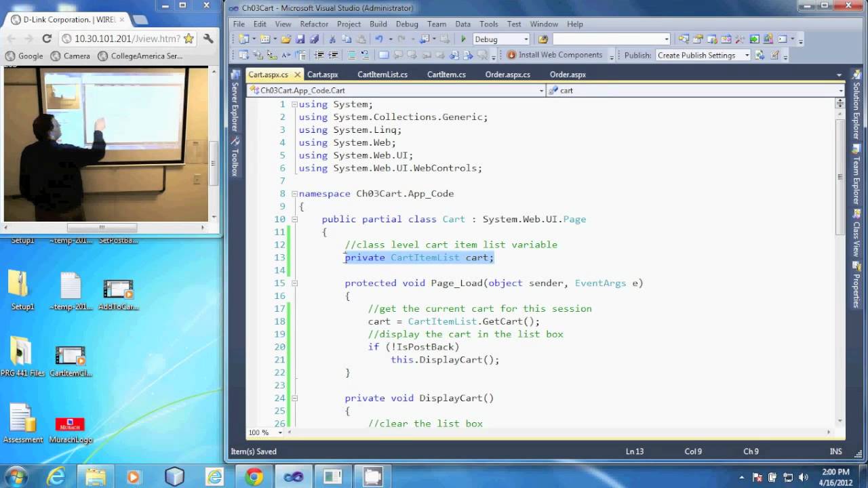Click the CollegeAmerica bookmark in Chrome
Image resolution: width=868 pixels, height=488 pixels.
140,56
